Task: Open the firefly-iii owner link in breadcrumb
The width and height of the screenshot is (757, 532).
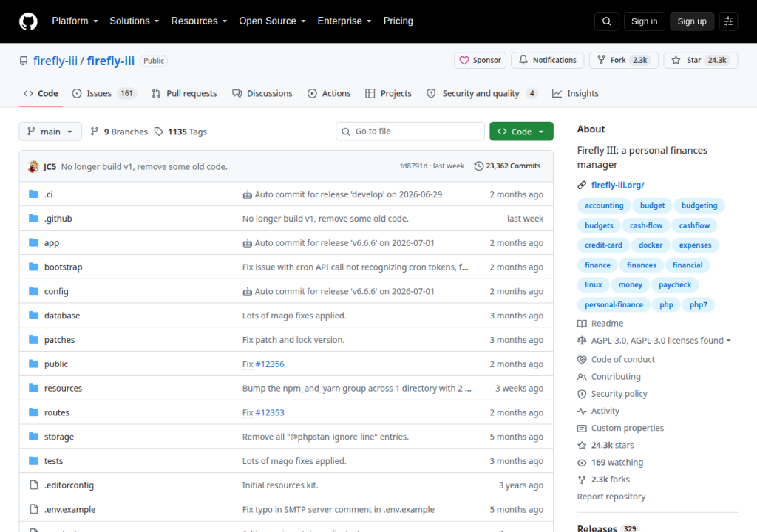Action: pyautogui.click(x=55, y=61)
